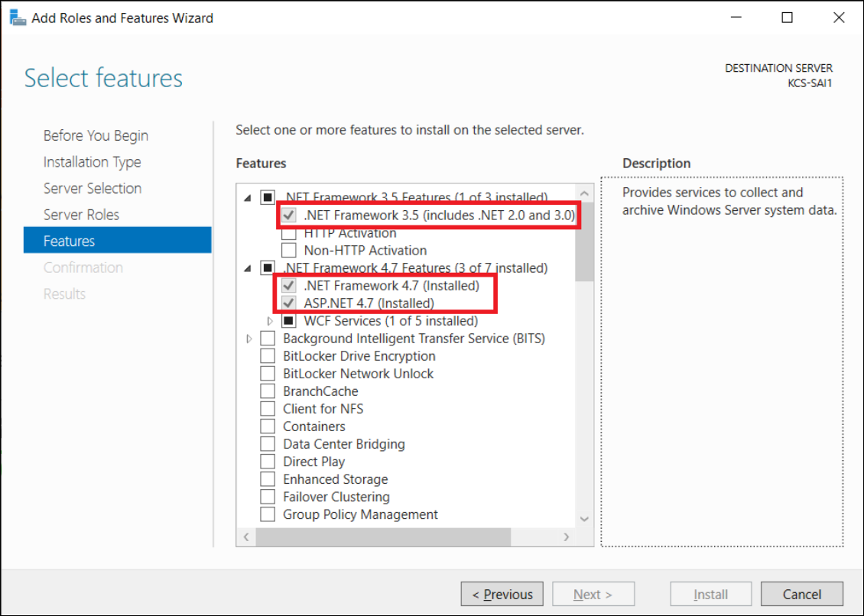The image size is (864, 616).
Task: Check the HTTP Activation checkbox
Action: 289,233
